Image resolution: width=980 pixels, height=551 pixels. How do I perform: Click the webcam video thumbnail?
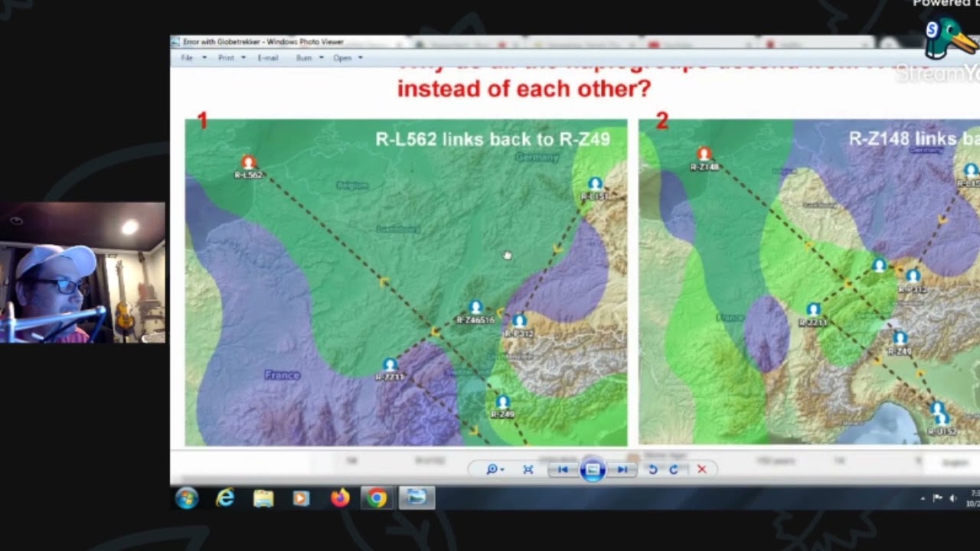(83, 272)
